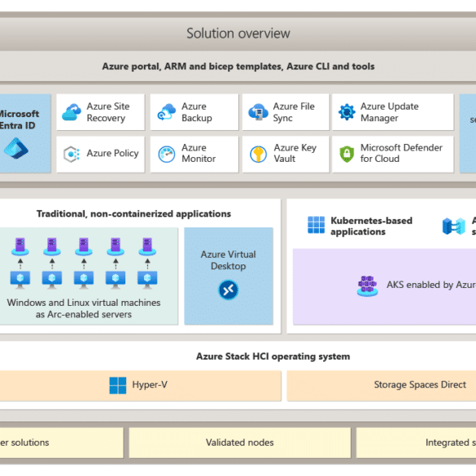Select the Azure Backup text label
476x476 pixels.
tap(197, 112)
